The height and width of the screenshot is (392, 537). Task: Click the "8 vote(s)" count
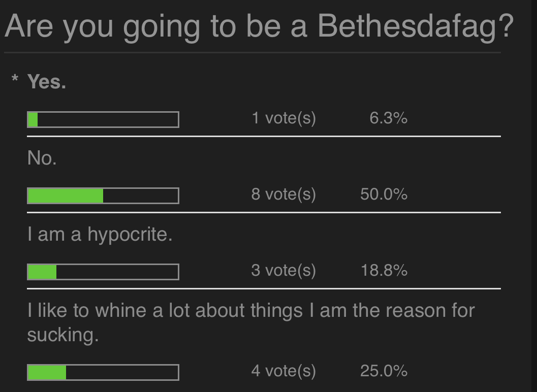point(283,194)
